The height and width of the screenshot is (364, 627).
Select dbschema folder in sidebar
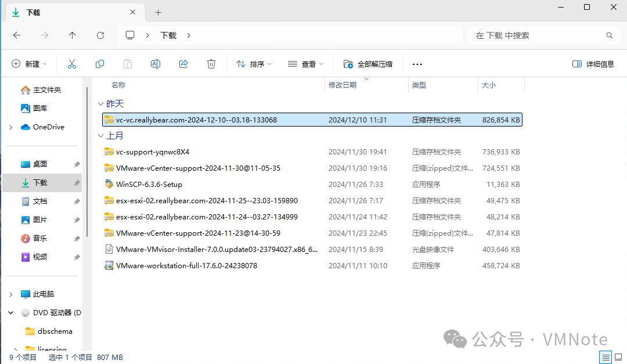(x=49, y=331)
